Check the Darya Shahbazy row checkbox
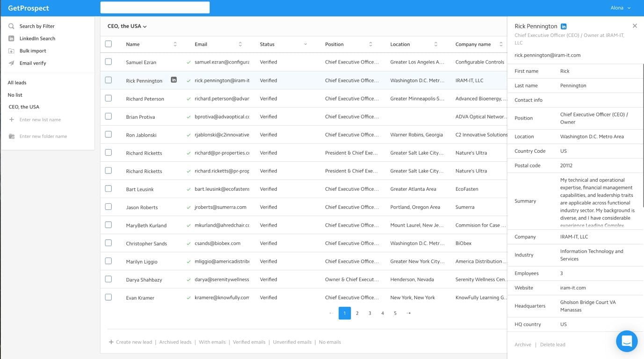644x359 pixels. tap(109, 279)
